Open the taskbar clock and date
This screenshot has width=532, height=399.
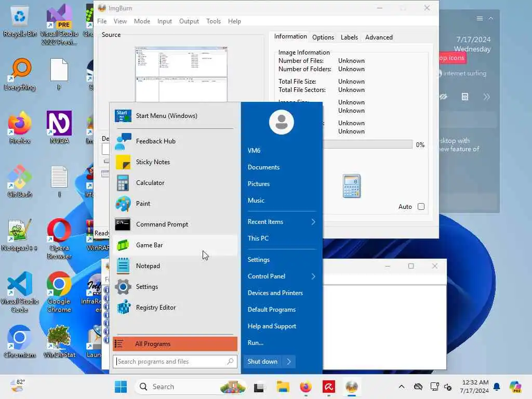click(x=474, y=387)
